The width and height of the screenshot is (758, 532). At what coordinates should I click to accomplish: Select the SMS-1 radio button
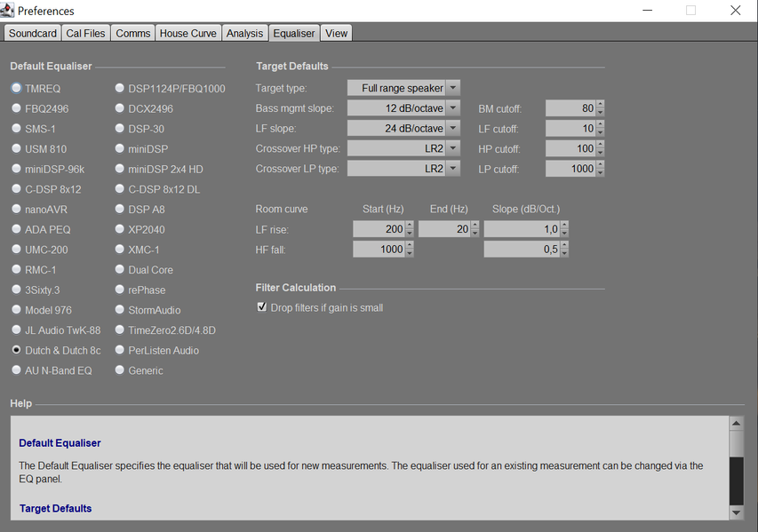16,129
